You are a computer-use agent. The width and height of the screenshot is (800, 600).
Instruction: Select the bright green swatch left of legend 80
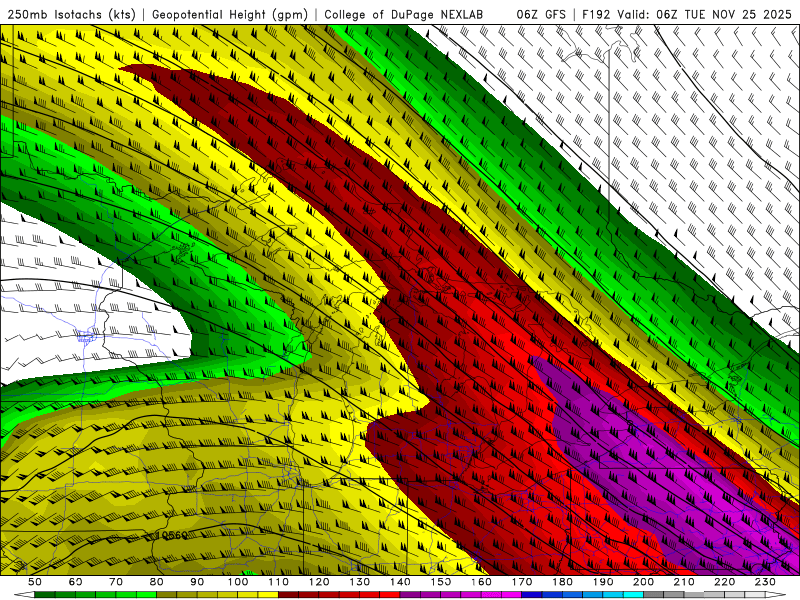pyautogui.click(x=146, y=595)
